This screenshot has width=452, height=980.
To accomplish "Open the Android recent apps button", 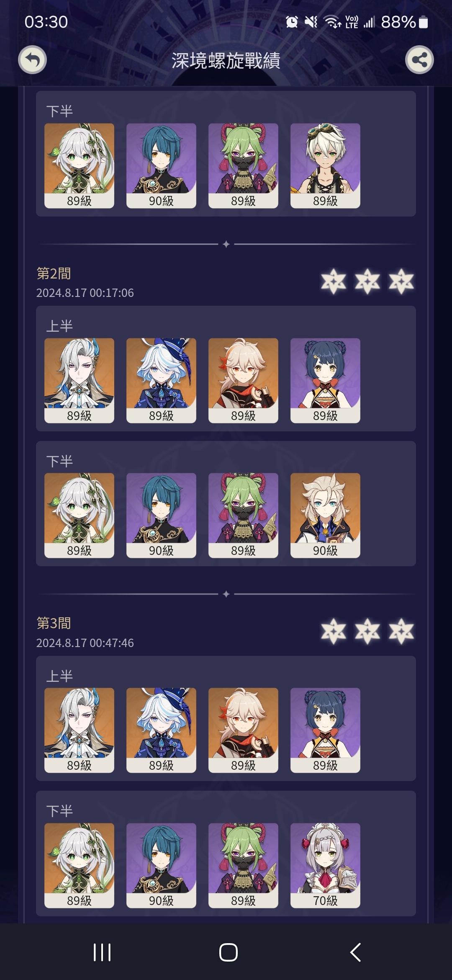I will tap(102, 952).
